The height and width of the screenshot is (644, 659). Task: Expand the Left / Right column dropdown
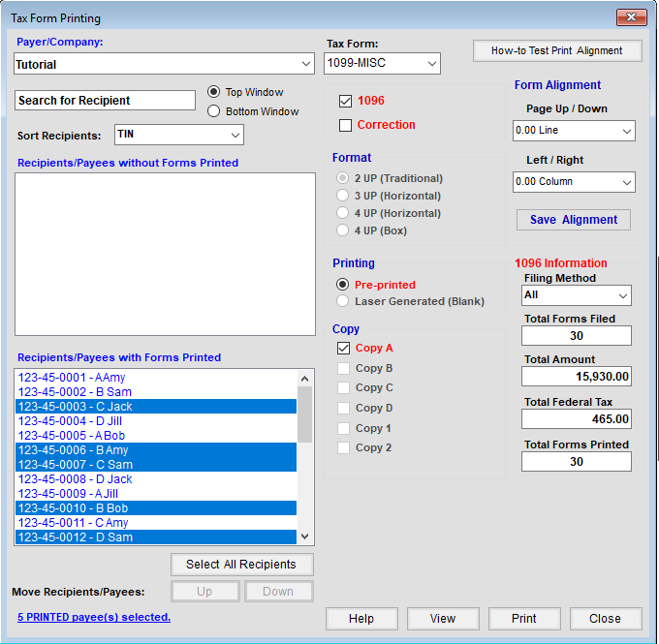pyautogui.click(x=574, y=182)
